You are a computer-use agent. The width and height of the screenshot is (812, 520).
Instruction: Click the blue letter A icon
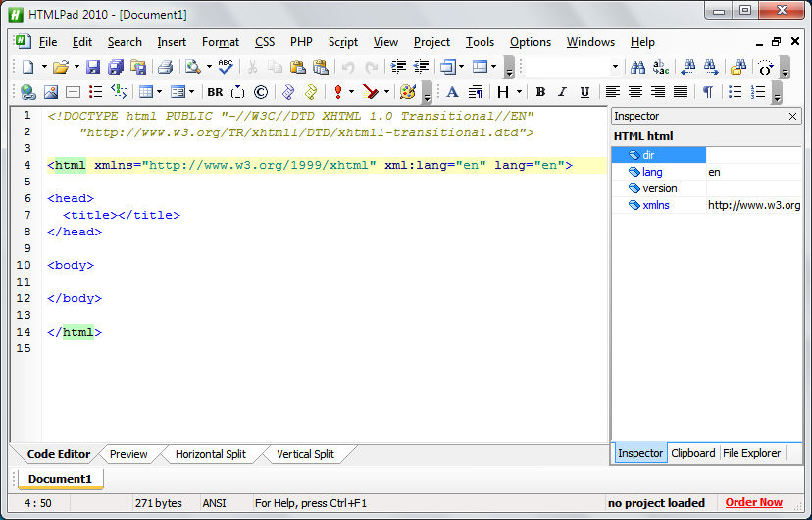[x=452, y=92]
